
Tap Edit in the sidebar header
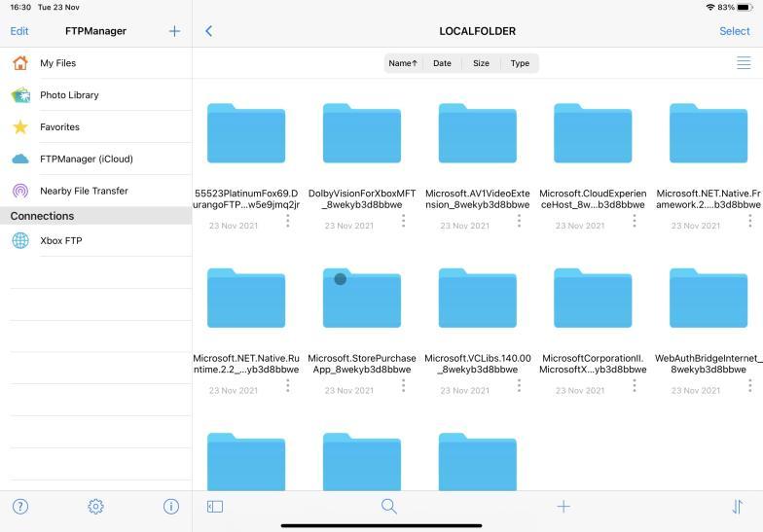(19, 31)
